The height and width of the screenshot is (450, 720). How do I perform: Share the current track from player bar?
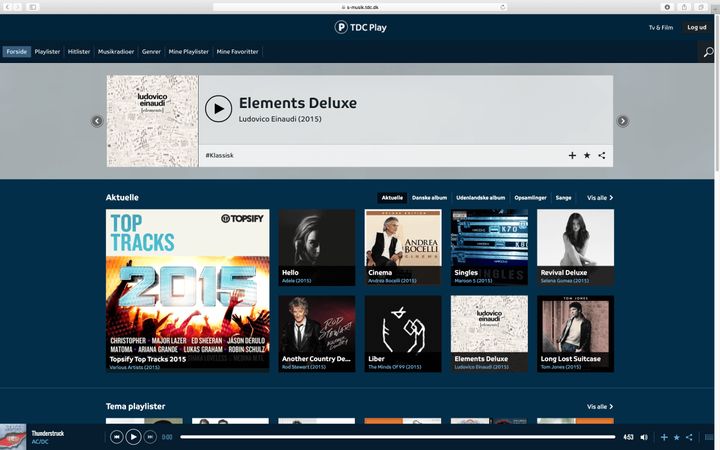coord(689,437)
